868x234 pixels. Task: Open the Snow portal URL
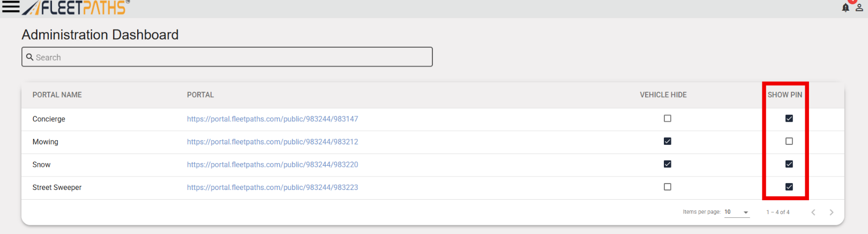click(x=272, y=165)
